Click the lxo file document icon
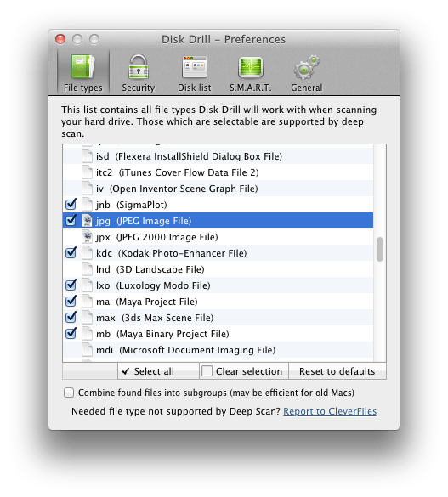Image resolution: width=448 pixels, height=497 pixels. pos(87,285)
